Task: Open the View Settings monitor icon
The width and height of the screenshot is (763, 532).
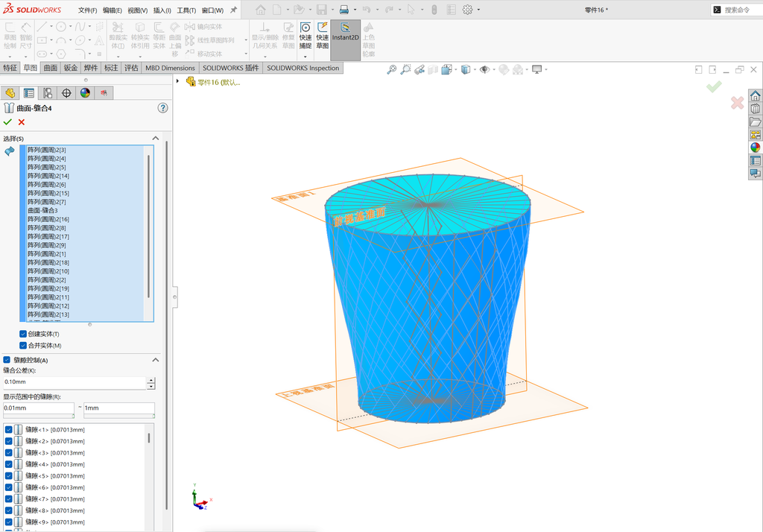Action: (x=536, y=70)
